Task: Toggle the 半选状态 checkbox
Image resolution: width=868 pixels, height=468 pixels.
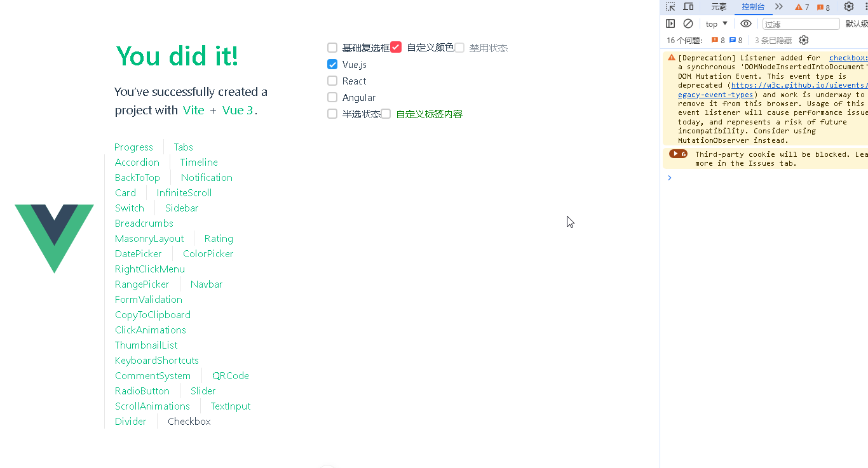Action: point(332,114)
